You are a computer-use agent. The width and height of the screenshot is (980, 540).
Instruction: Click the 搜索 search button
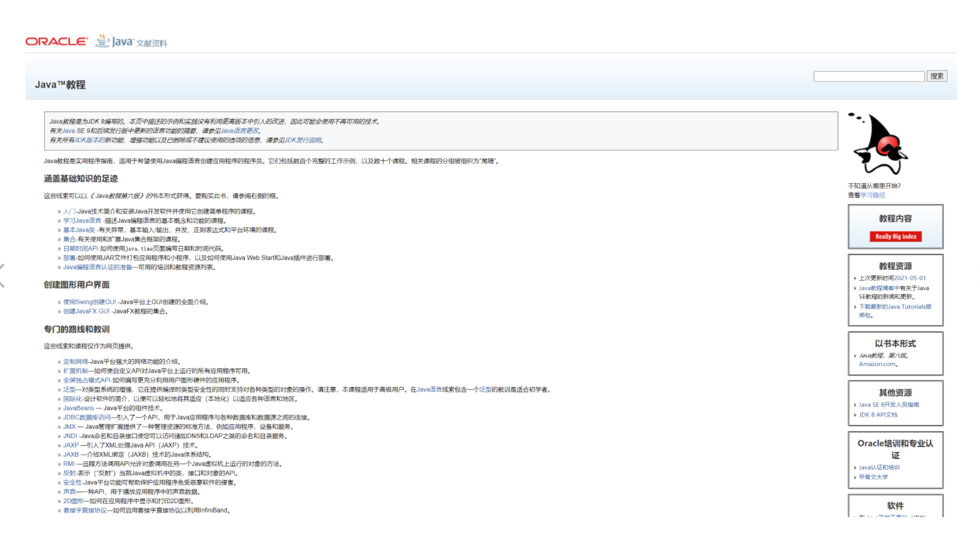click(937, 76)
